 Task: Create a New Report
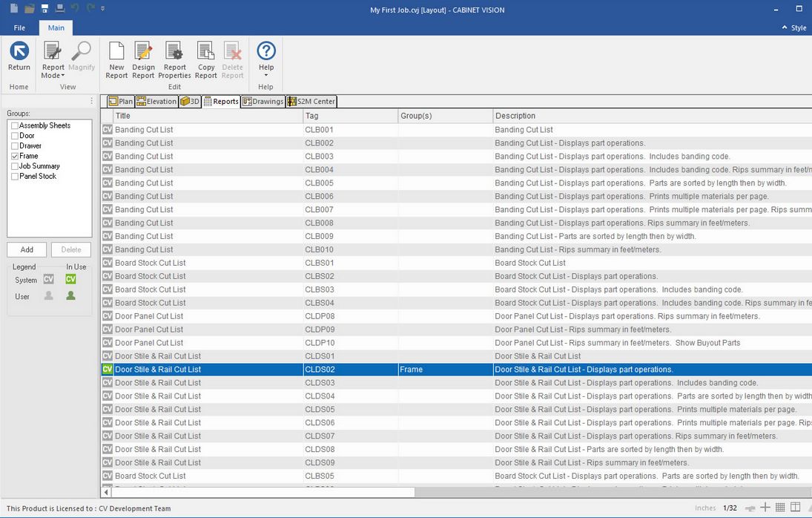click(x=116, y=59)
